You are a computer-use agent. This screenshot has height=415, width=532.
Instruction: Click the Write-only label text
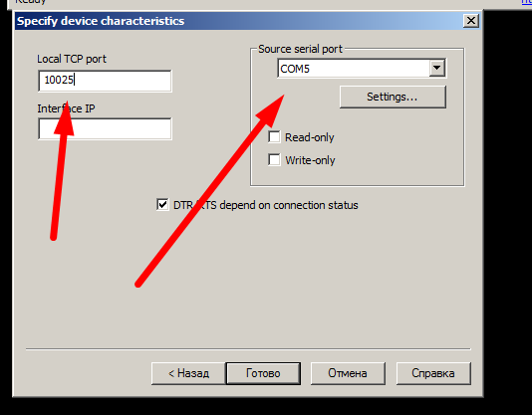[x=310, y=160]
